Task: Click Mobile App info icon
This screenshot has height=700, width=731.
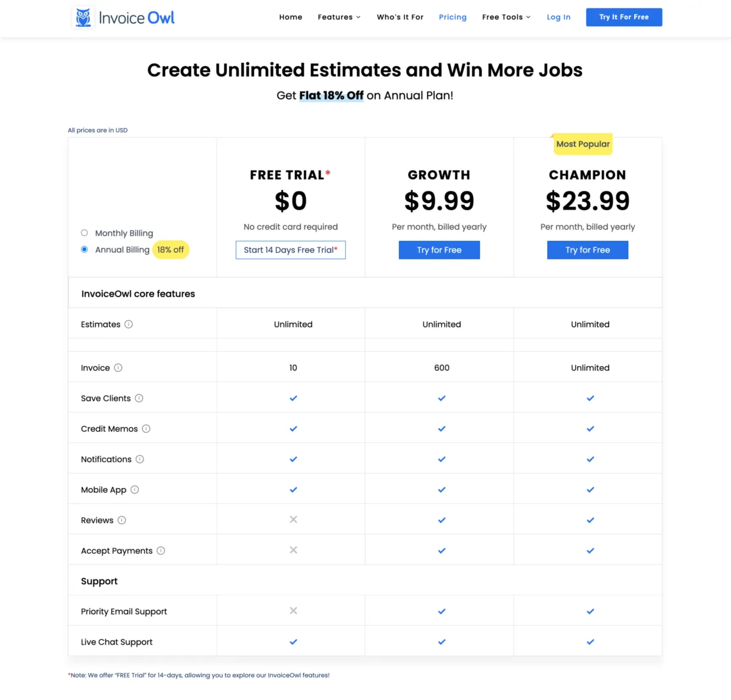Action: tap(135, 489)
